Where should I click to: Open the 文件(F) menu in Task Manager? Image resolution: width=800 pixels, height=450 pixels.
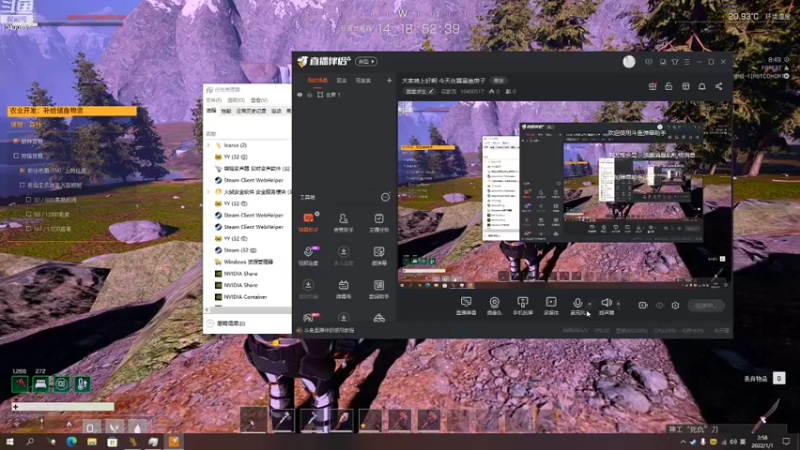click(214, 100)
